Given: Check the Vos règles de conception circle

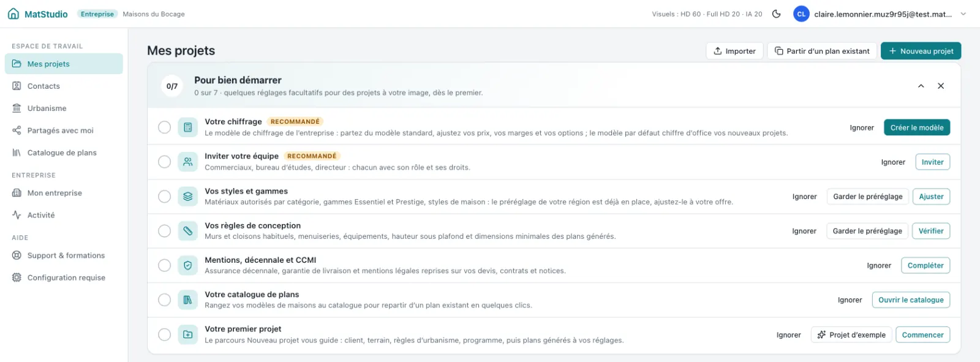Looking at the screenshot, I should tap(164, 231).
